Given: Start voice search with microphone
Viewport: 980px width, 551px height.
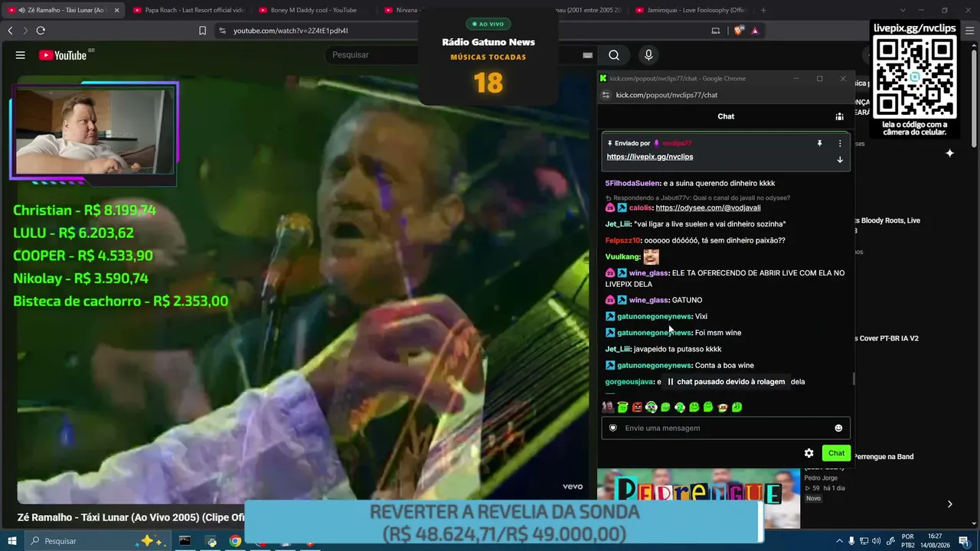Looking at the screenshot, I should tap(648, 55).
